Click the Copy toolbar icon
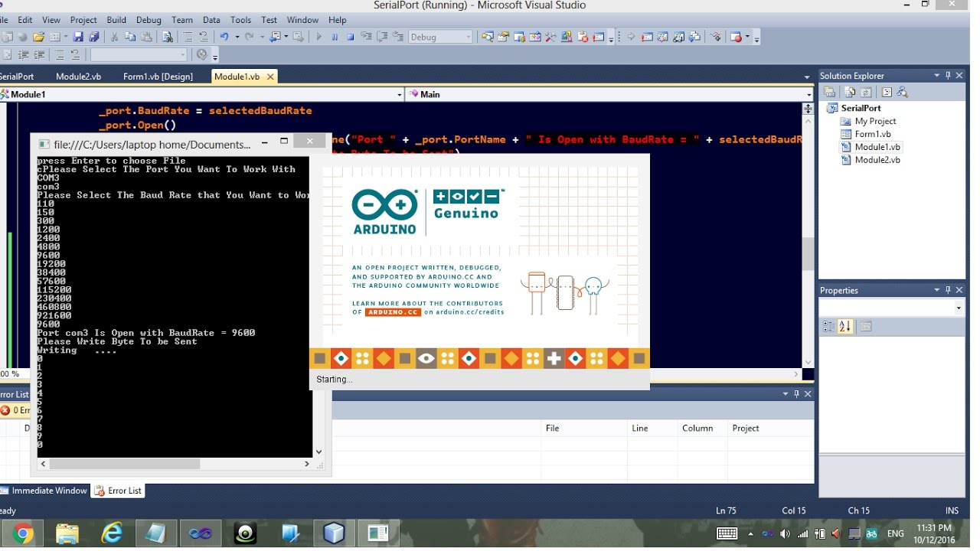Screen dimensions: 980x551 (x=130, y=37)
